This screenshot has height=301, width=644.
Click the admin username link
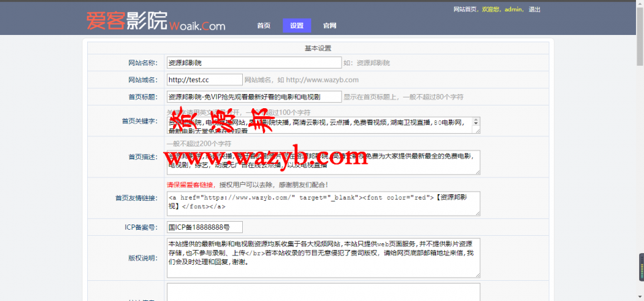(514, 9)
